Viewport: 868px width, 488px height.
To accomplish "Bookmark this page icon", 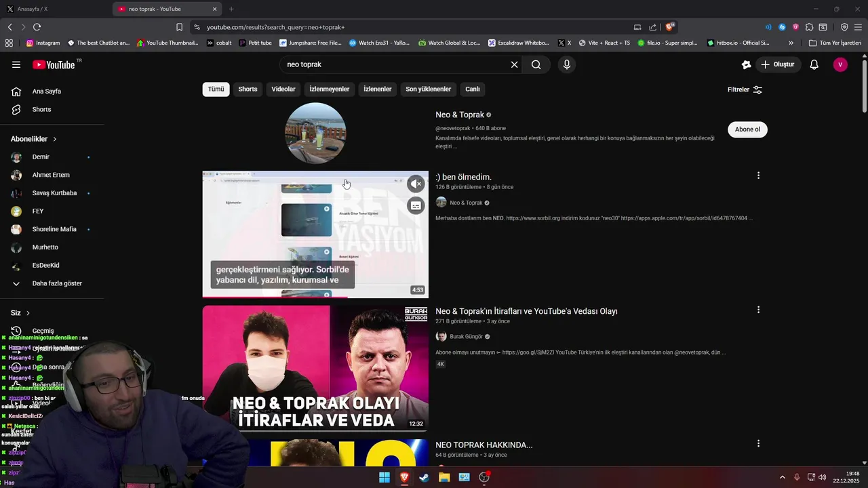I will pyautogui.click(x=179, y=27).
